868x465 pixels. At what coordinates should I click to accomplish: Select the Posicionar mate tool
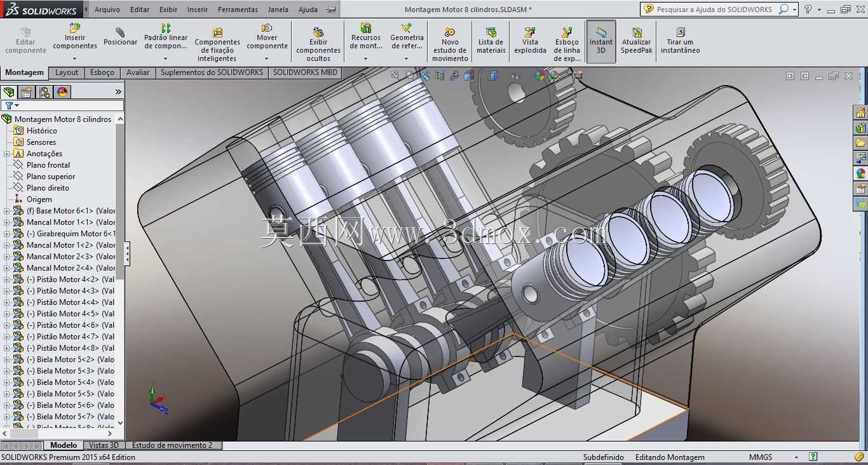[x=120, y=37]
